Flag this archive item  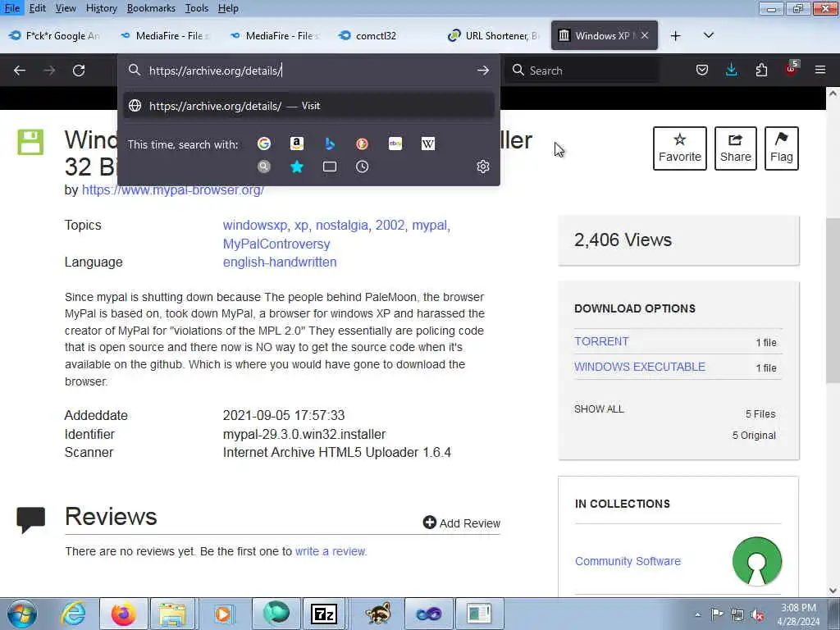[782, 148]
